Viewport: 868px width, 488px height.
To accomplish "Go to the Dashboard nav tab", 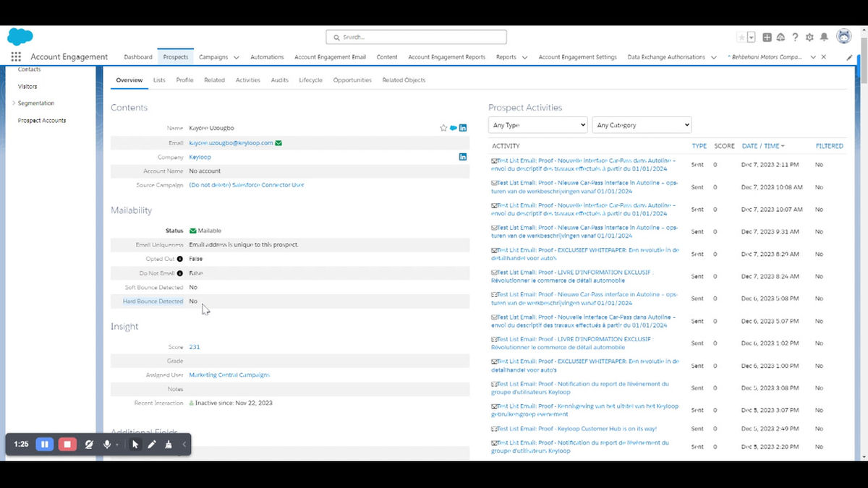I will pyautogui.click(x=138, y=57).
